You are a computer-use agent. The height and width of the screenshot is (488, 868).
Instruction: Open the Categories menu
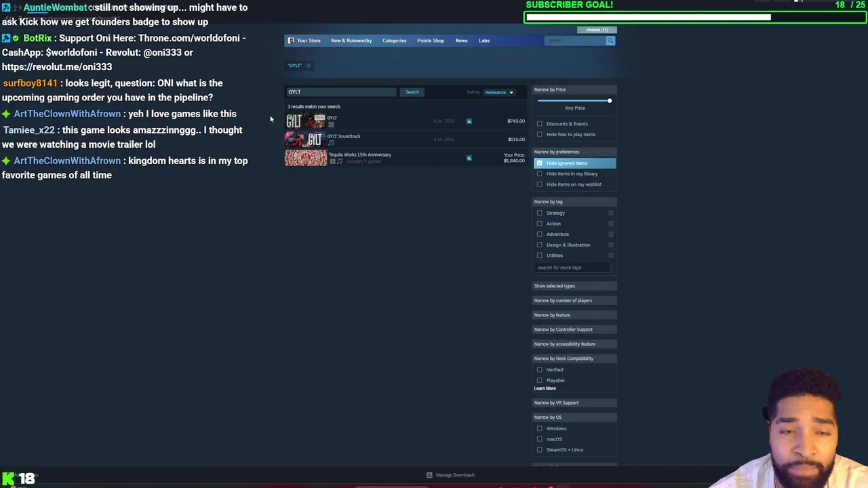coord(394,41)
